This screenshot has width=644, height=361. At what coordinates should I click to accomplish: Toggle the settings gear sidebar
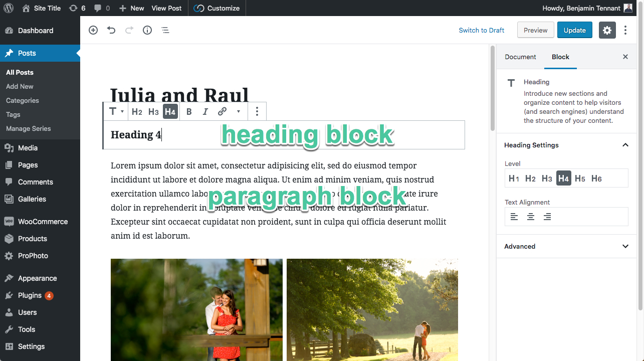click(607, 30)
